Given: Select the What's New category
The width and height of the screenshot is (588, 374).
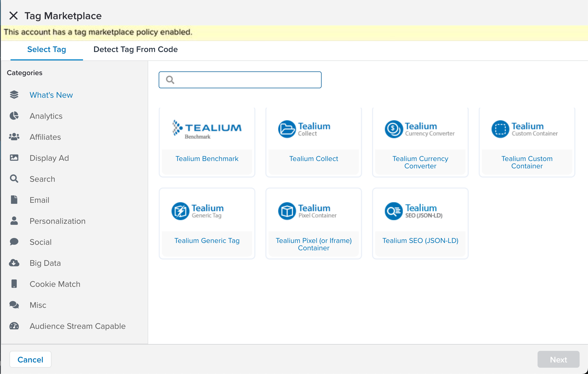Looking at the screenshot, I should pyautogui.click(x=51, y=95).
